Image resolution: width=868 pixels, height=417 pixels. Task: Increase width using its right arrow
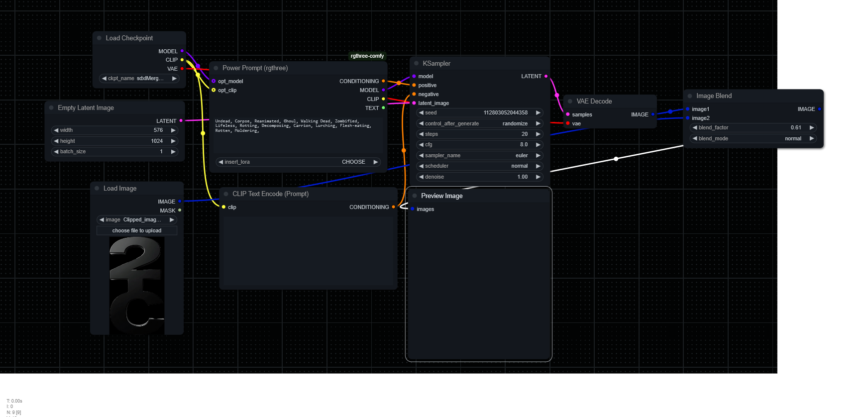[173, 130]
